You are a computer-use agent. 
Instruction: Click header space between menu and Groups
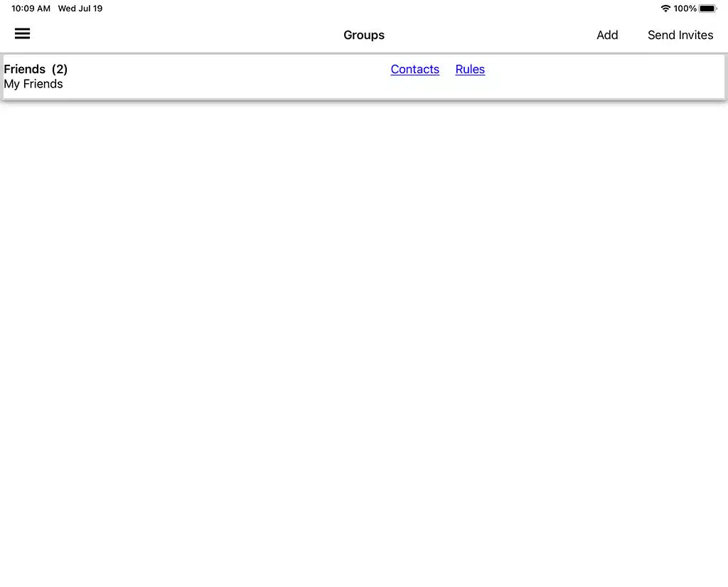click(x=185, y=35)
